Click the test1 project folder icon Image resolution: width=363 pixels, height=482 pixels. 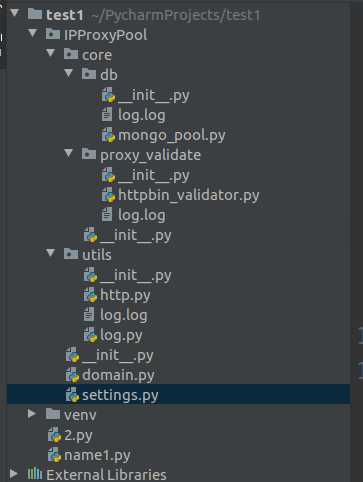tap(35, 14)
